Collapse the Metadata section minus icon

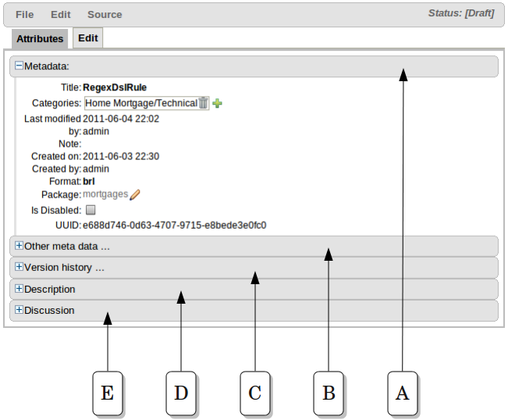coord(20,66)
